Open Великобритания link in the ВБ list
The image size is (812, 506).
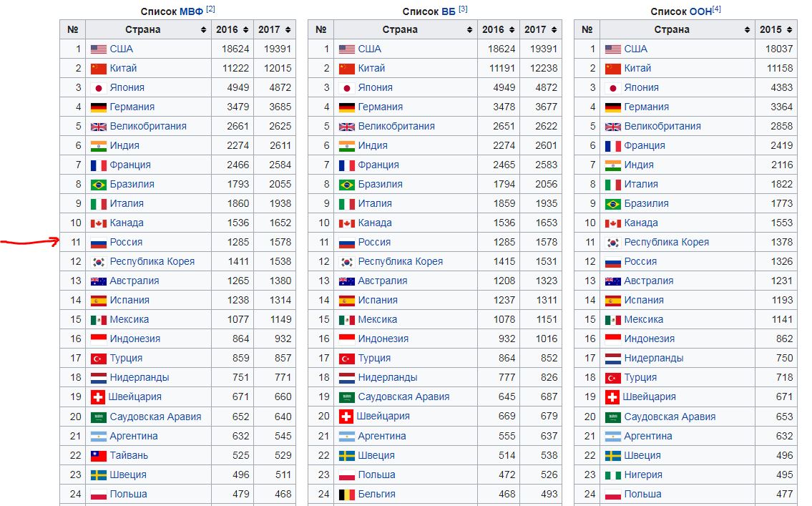click(x=396, y=127)
